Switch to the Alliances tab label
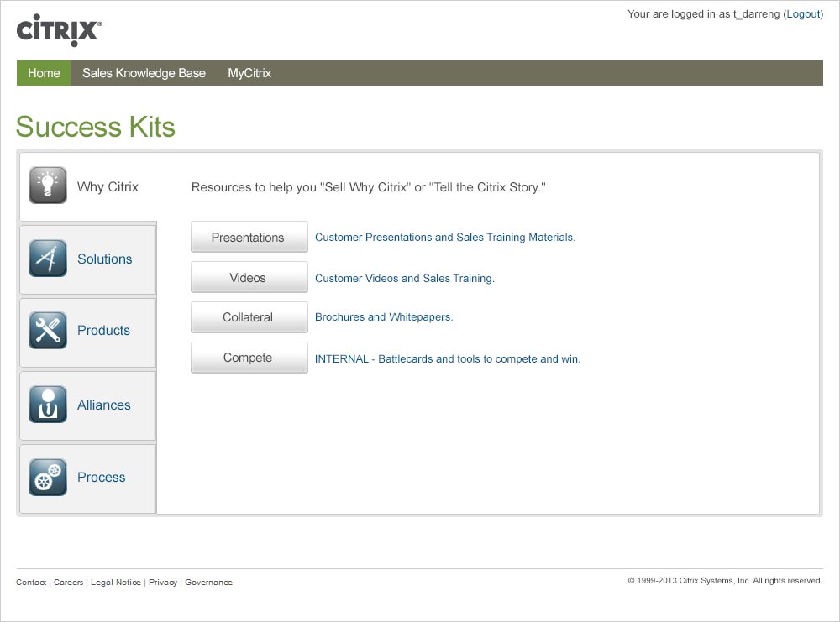 click(x=104, y=405)
